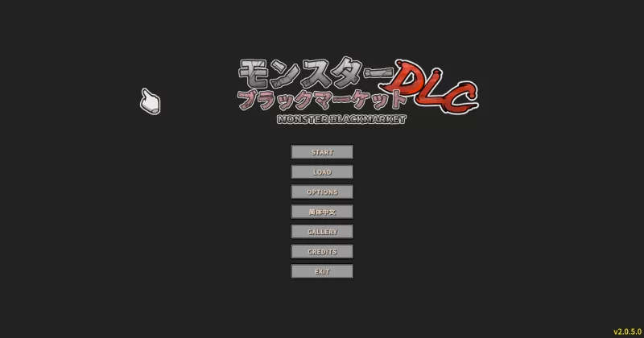Screen dimensions: 644x338
Task: Switch language with the 简体中文 button
Action: (x=322, y=212)
